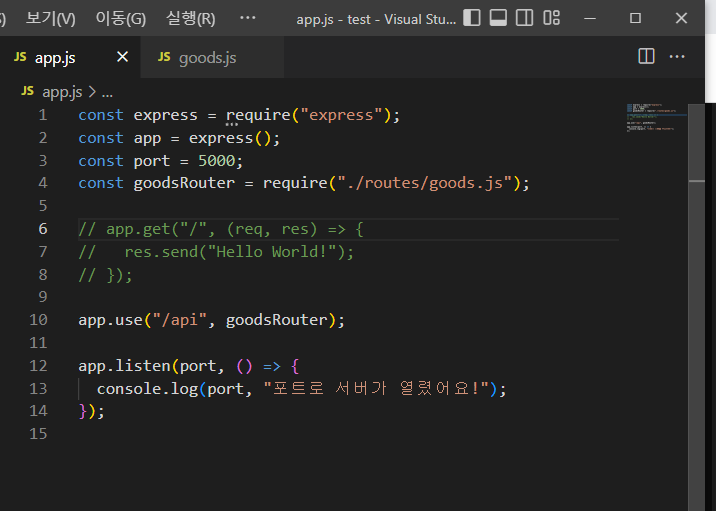Click the 5000 port value
Screen dimensions: 716x511
216,161
